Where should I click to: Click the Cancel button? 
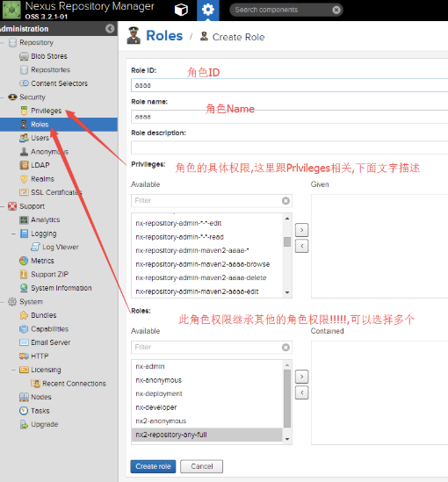[202, 466]
